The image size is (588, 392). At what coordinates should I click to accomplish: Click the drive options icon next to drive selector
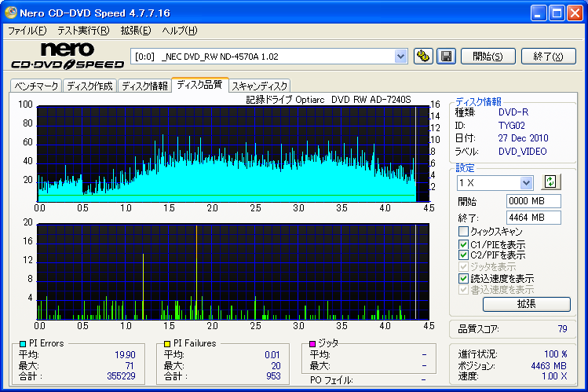(x=423, y=57)
